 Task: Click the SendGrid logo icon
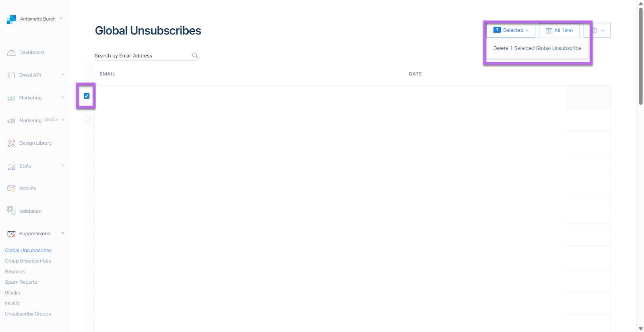[x=11, y=19]
